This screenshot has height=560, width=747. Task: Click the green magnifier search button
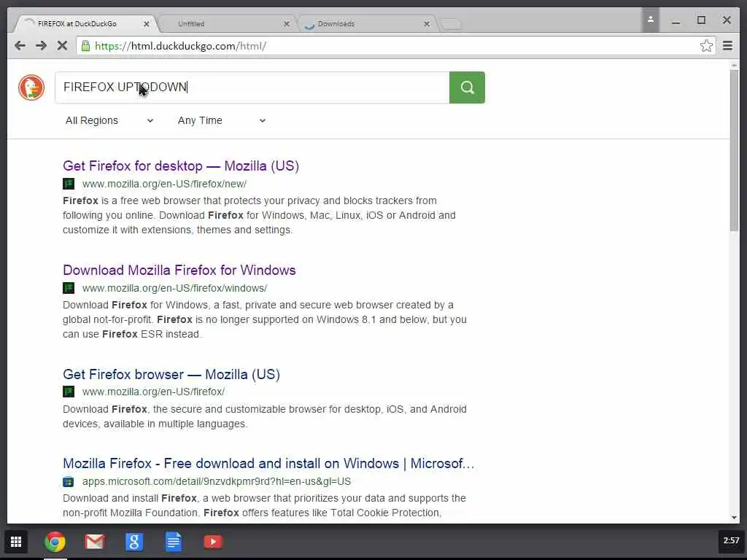click(x=467, y=87)
